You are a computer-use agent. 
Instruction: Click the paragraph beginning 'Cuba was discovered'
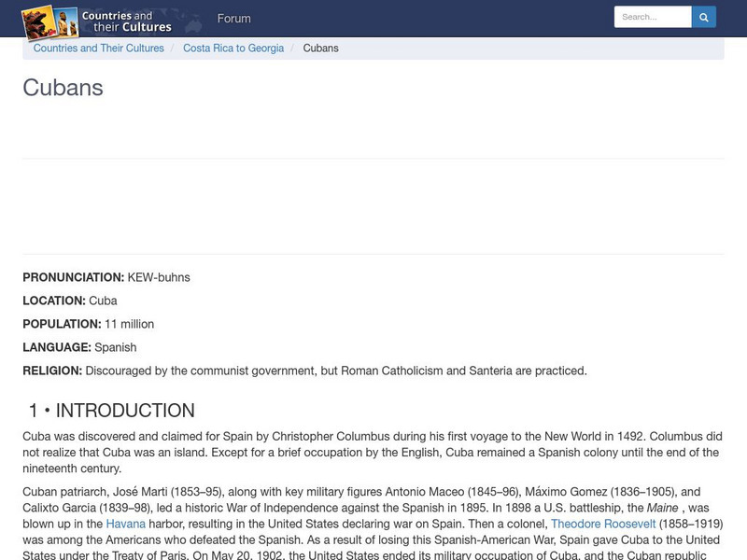pos(373,453)
